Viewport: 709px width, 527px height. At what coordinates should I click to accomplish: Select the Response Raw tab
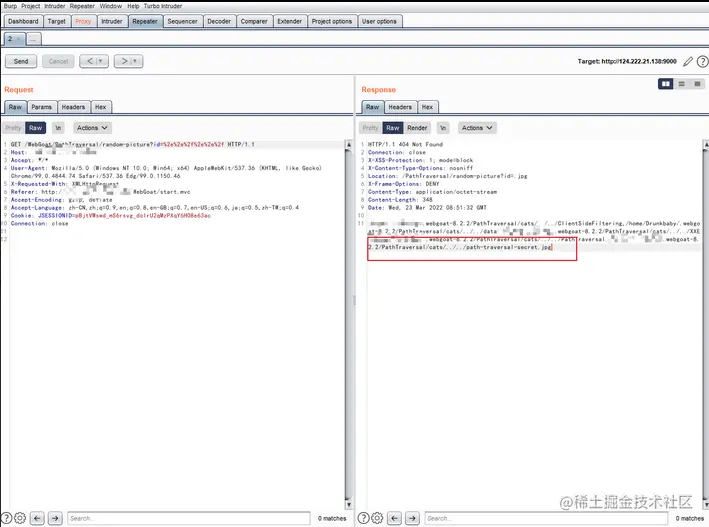tap(373, 107)
